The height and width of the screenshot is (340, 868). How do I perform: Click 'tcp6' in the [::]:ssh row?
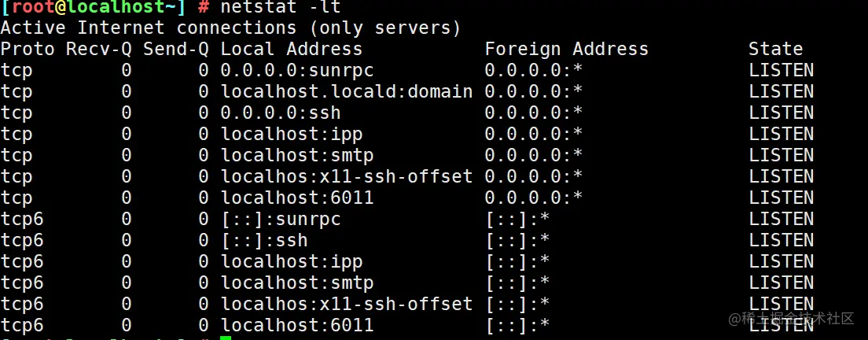[22, 241]
